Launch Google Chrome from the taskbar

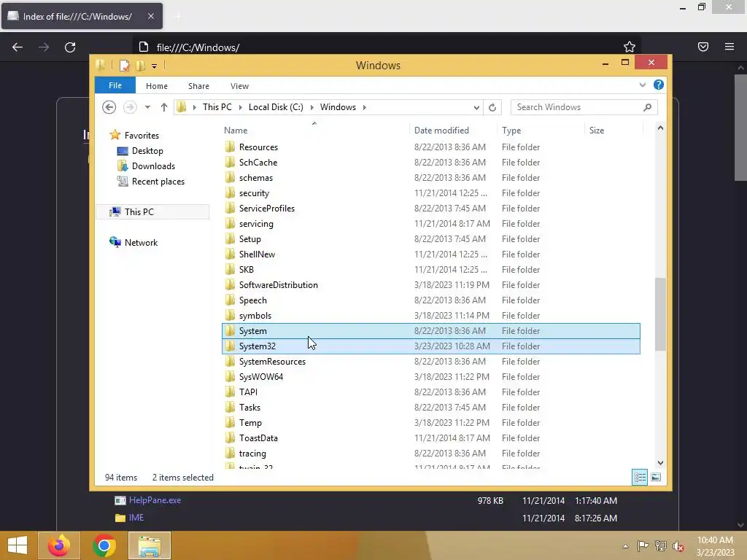[104, 545]
